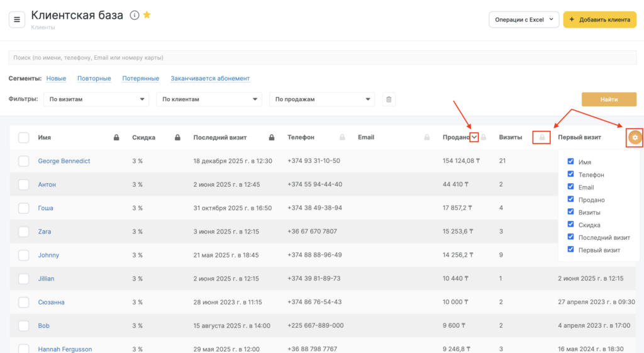This screenshot has width=644, height=353.
Task: Toggle the Первый визит column checkbox
Action: pos(570,250)
